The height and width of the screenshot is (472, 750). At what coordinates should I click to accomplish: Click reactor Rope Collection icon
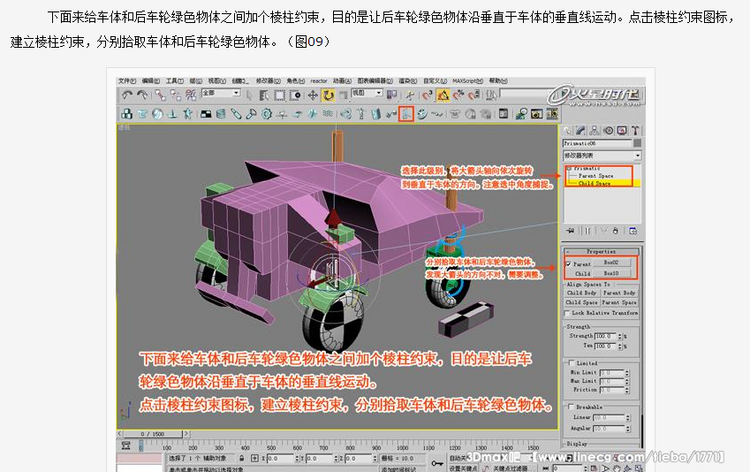click(173, 114)
